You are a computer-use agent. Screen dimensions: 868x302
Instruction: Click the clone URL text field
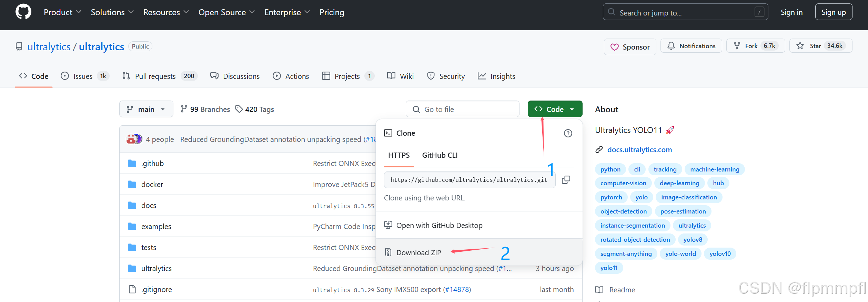tap(470, 180)
